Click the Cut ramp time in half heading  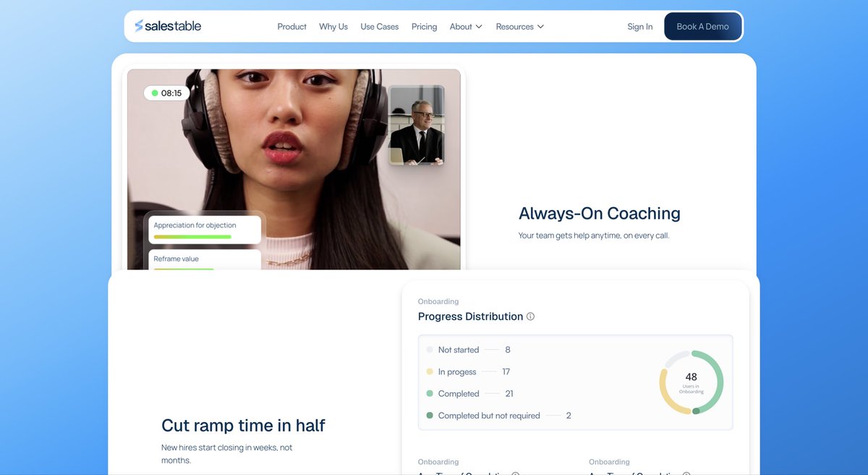coord(243,425)
